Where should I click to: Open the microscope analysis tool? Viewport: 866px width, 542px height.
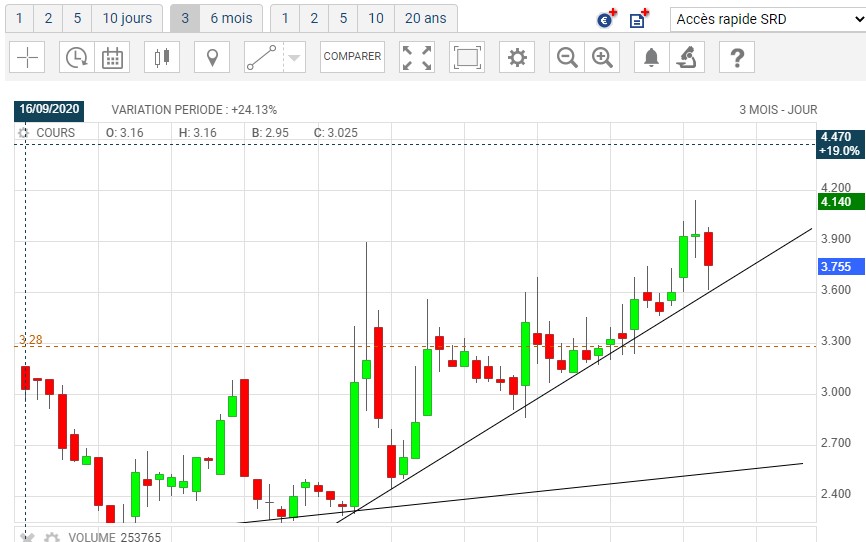(687, 57)
